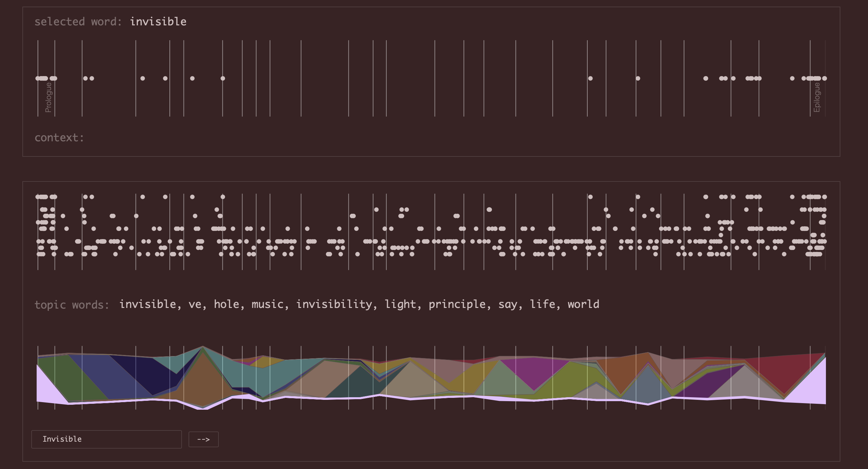
Task: Click the 'selected word: invisible' label
Action: click(111, 21)
